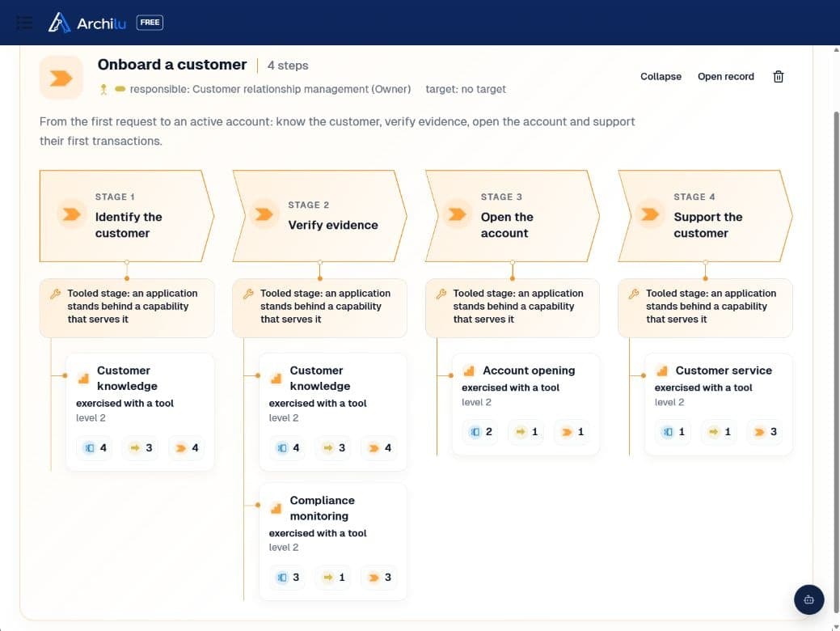Click level 2 under Account opening
This screenshot has height=631, width=840.
476,402
